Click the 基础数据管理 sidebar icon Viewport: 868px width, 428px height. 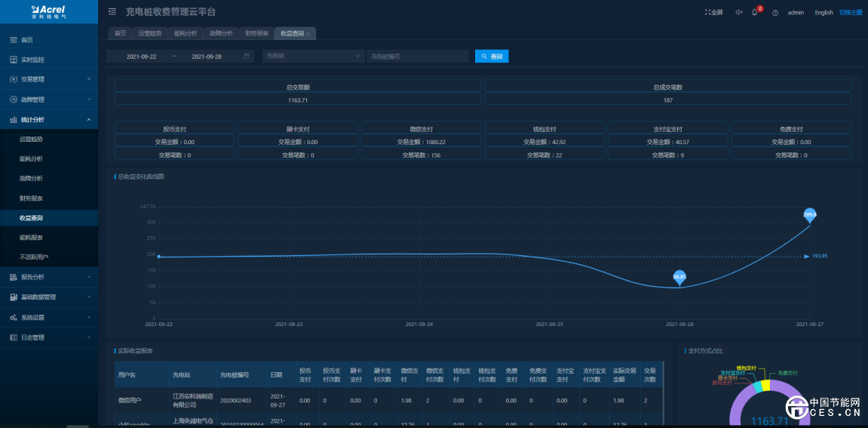coord(14,297)
